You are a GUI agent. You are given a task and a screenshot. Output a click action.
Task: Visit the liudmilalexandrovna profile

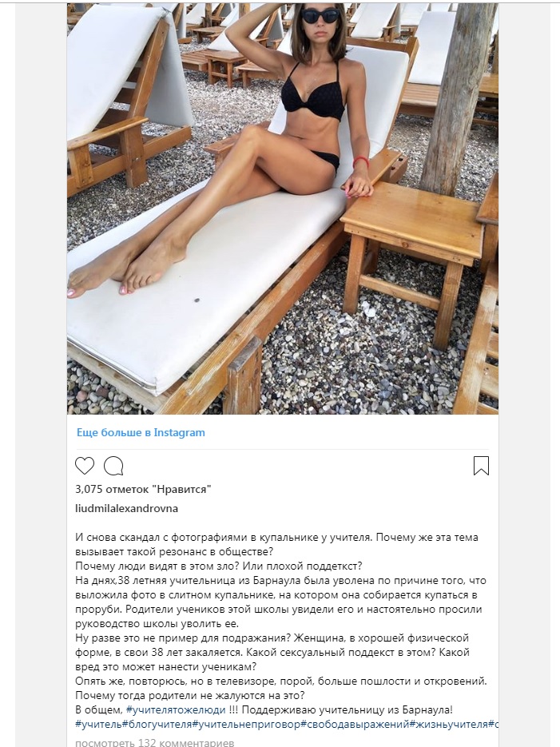[127, 508]
